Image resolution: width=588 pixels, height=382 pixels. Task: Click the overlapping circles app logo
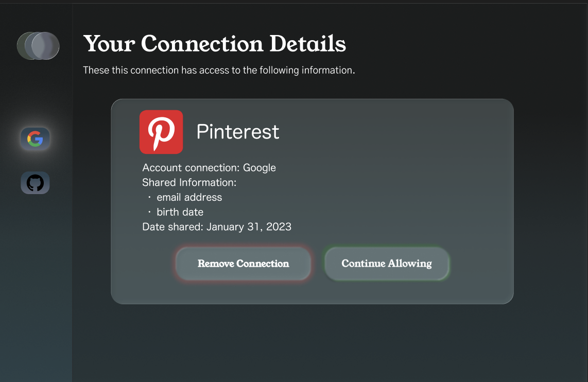tap(38, 45)
